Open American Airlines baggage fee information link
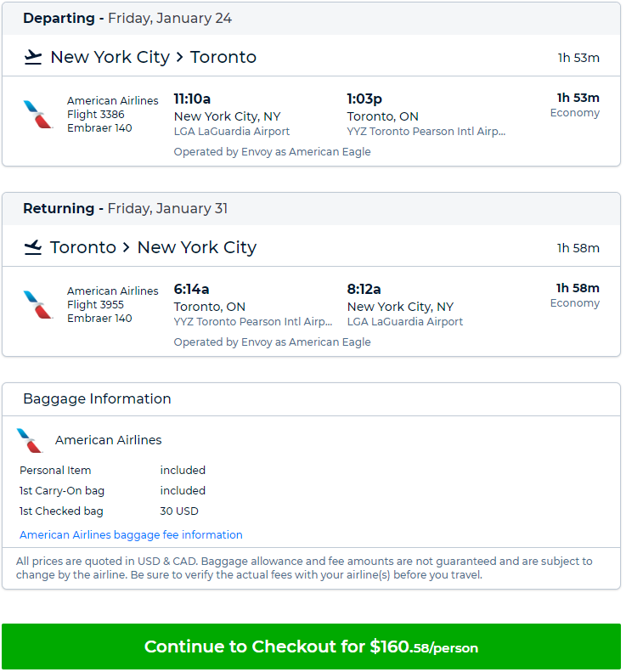626x672 pixels. click(x=131, y=535)
